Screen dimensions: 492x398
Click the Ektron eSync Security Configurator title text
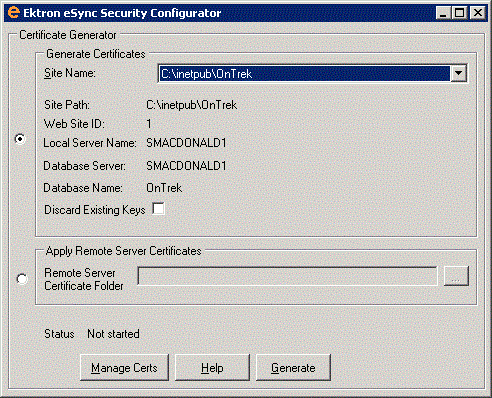click(122, 13)
